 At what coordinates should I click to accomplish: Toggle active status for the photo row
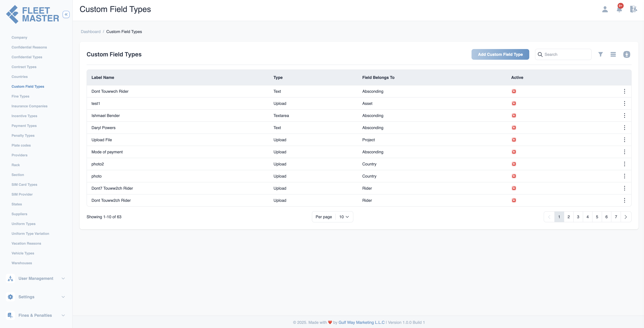click(514, 176)
